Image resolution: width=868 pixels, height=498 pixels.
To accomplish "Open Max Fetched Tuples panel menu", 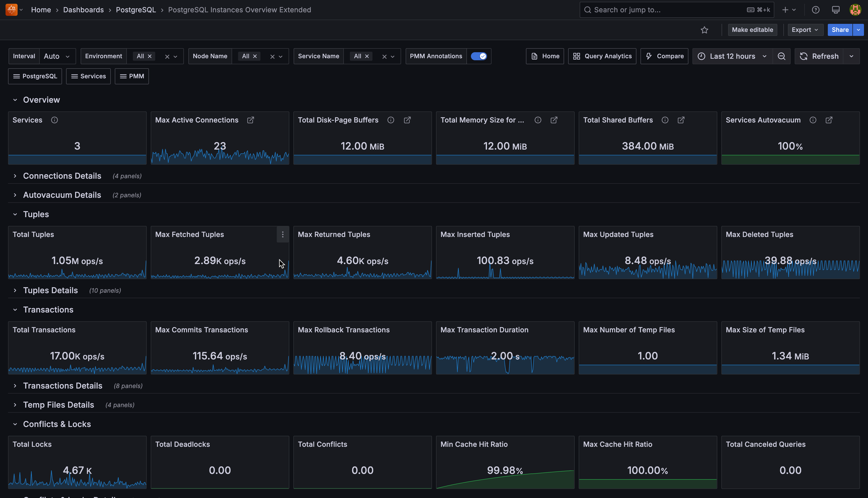I will tap(283, 235).
